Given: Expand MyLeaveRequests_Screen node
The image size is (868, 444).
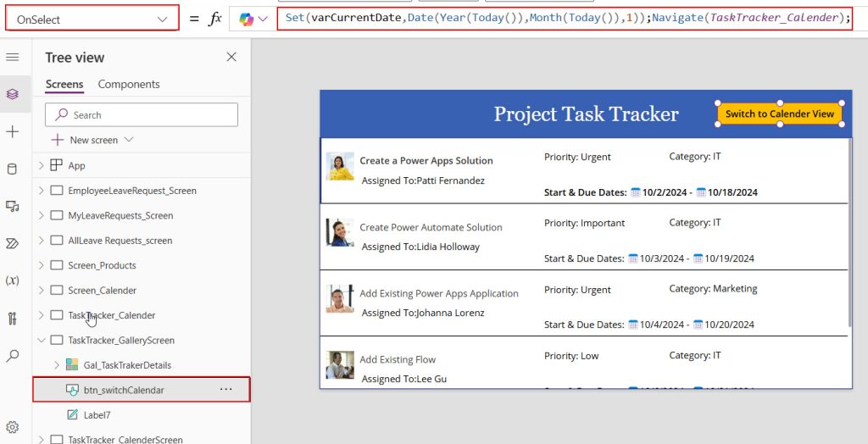Looking at the screenshot, I should [41, 215].
